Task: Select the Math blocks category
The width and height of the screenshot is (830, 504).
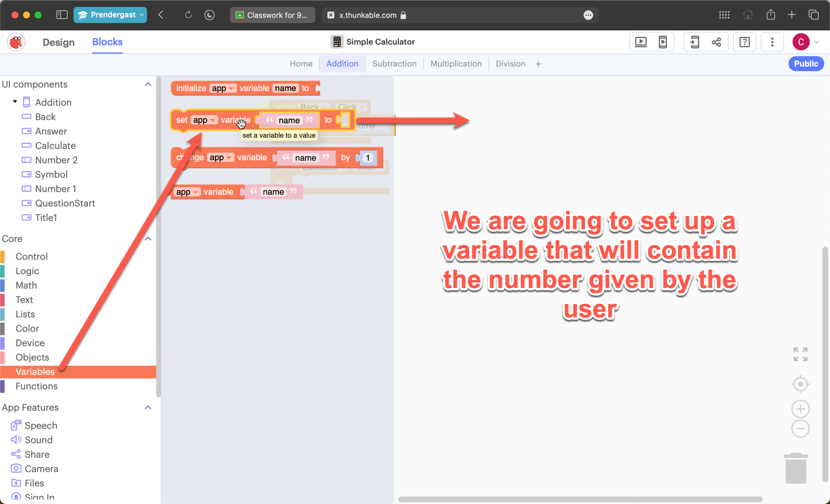Action: point(26,285)
